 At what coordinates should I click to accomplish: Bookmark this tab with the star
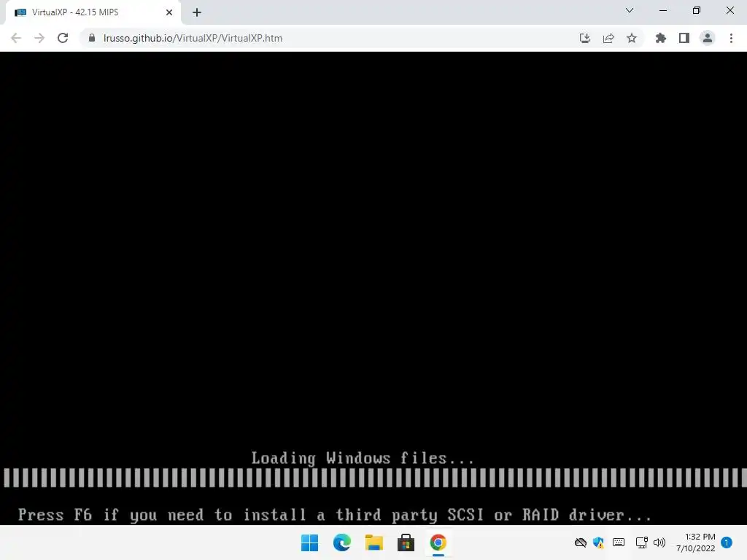[x=632, y=38]
